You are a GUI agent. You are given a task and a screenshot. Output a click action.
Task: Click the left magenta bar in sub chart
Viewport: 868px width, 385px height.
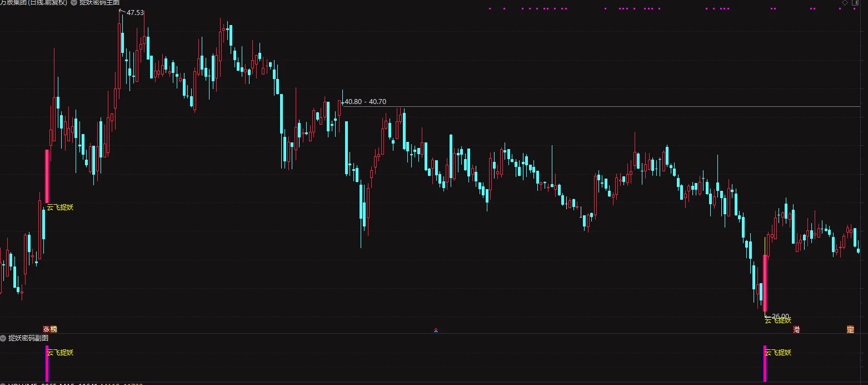[x=47, y=363]
